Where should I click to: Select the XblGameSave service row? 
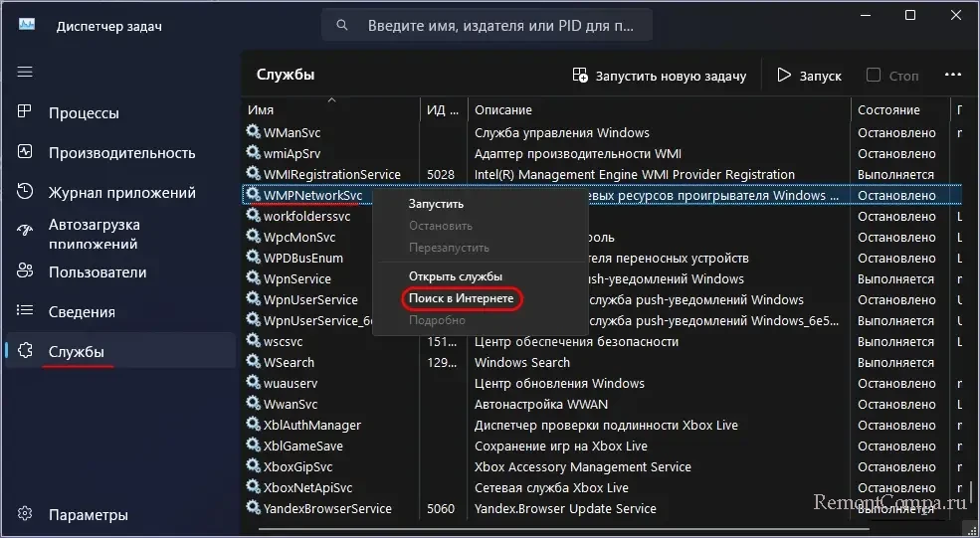tap(303, 447)
